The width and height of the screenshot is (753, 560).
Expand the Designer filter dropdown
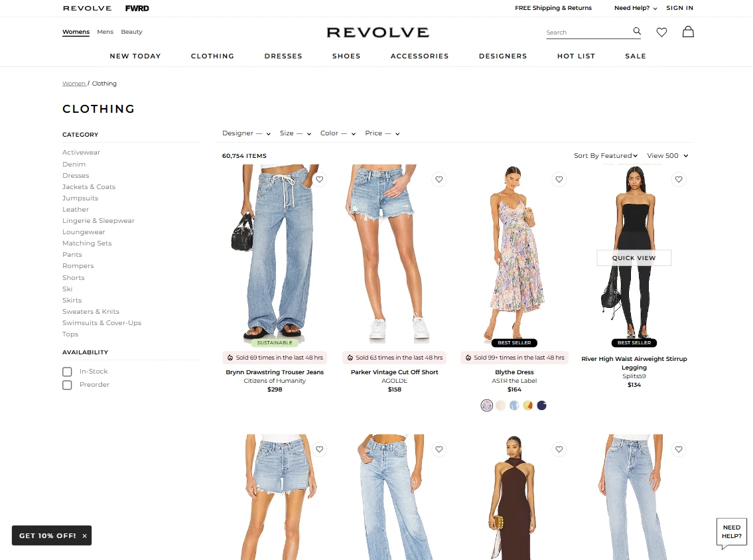click(x=246, y=133)
